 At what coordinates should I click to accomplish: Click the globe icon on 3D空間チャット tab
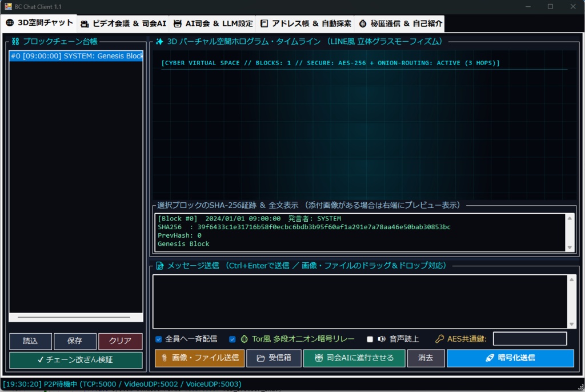coord(10,23)
